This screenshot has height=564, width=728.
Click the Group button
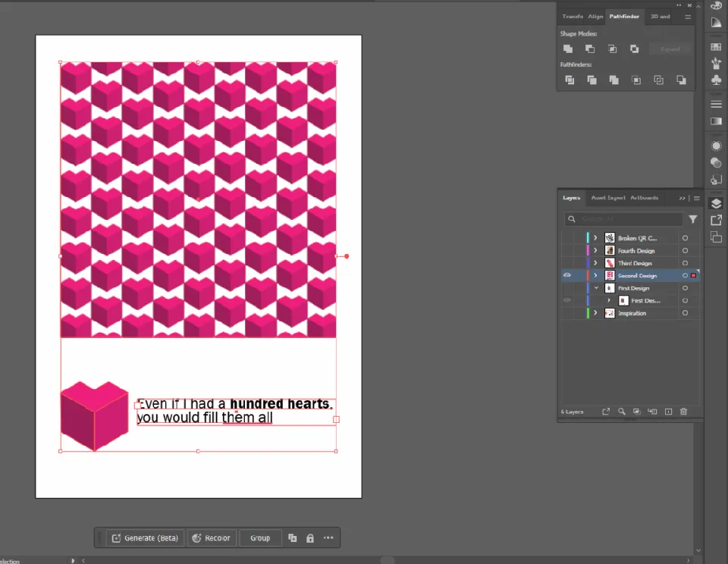[x=260, y=538]
